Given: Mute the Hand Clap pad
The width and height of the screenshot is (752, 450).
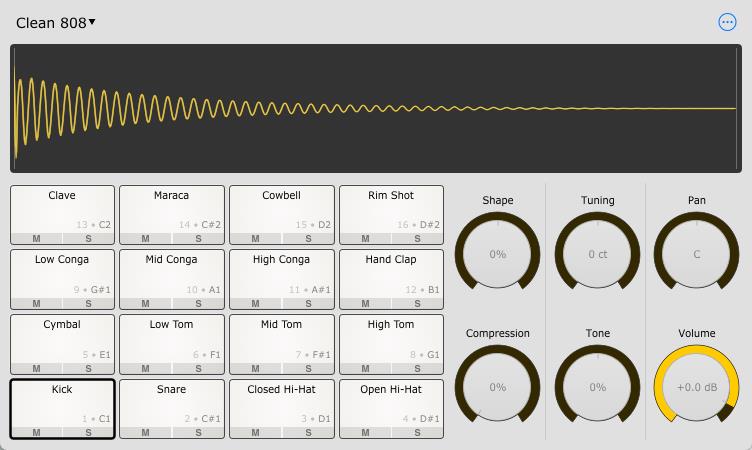Looking at the screenshot, I should pos(365,303).
